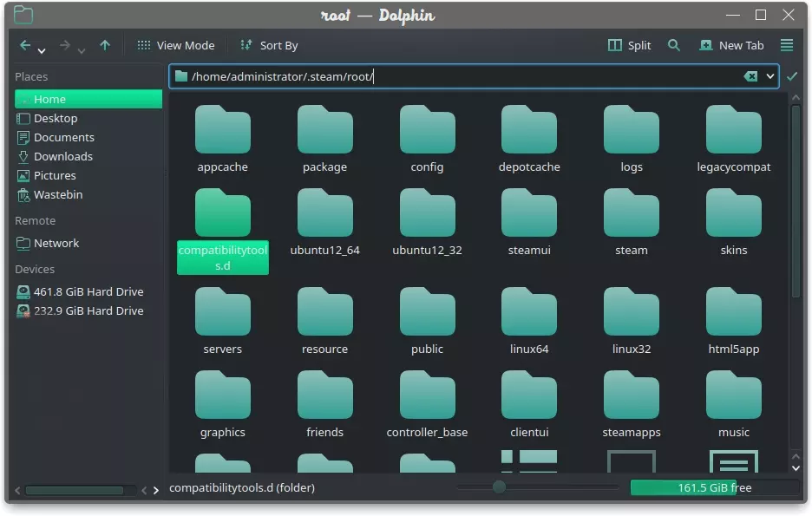Go up to the parent folder

(105, 45)
